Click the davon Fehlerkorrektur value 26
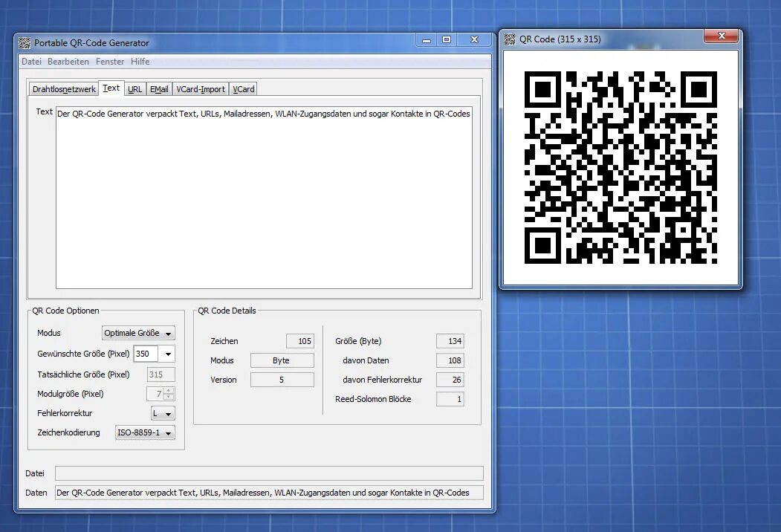 click(x=450, y=380)
